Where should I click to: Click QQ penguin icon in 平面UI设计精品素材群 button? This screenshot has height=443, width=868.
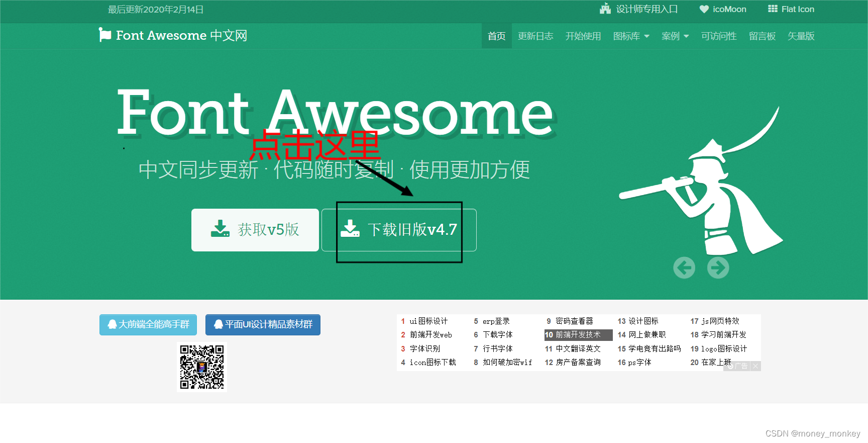[219, 324]
